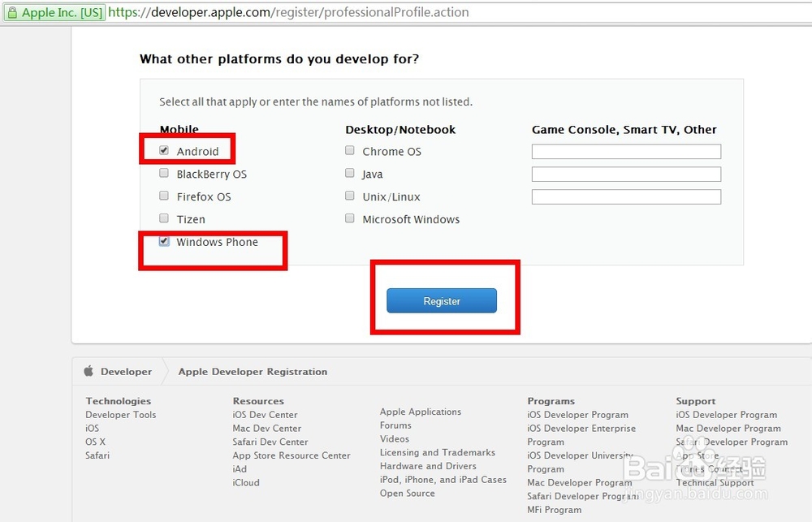Uncheck the Android checkbox
This screenshot has height=522, width=812.
pos(165,151)
